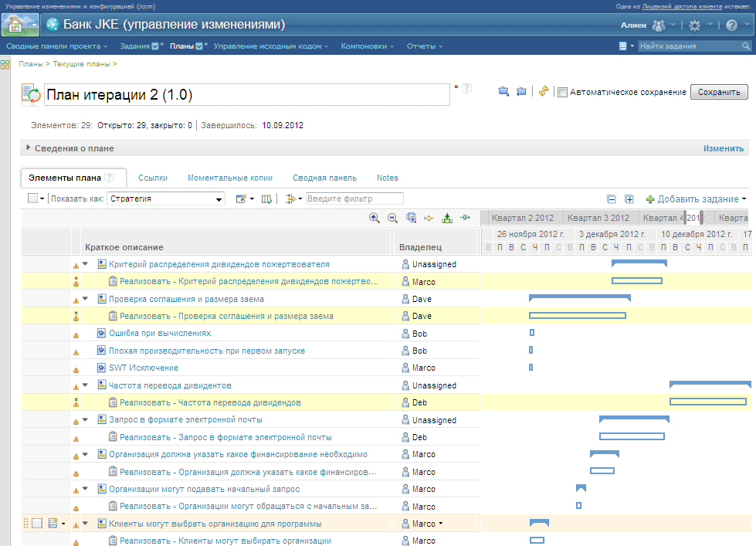Click the Сохранить button

click(719, 92)
